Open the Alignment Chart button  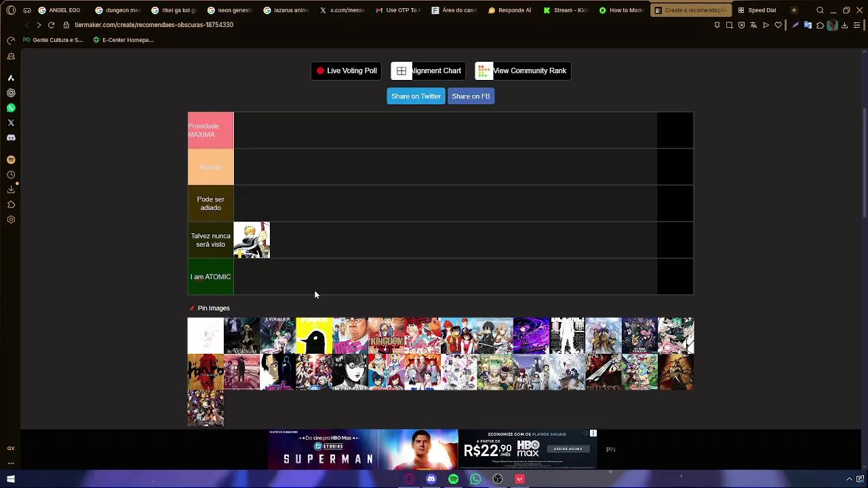(428, 70)
